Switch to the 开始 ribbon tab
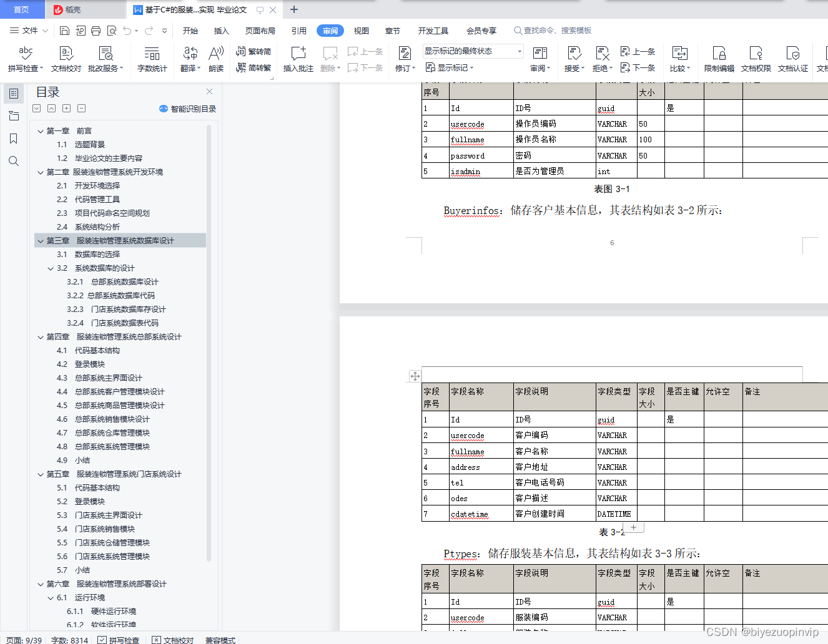Viewport: 828px width, 644px height. click(x=190, y=31)
